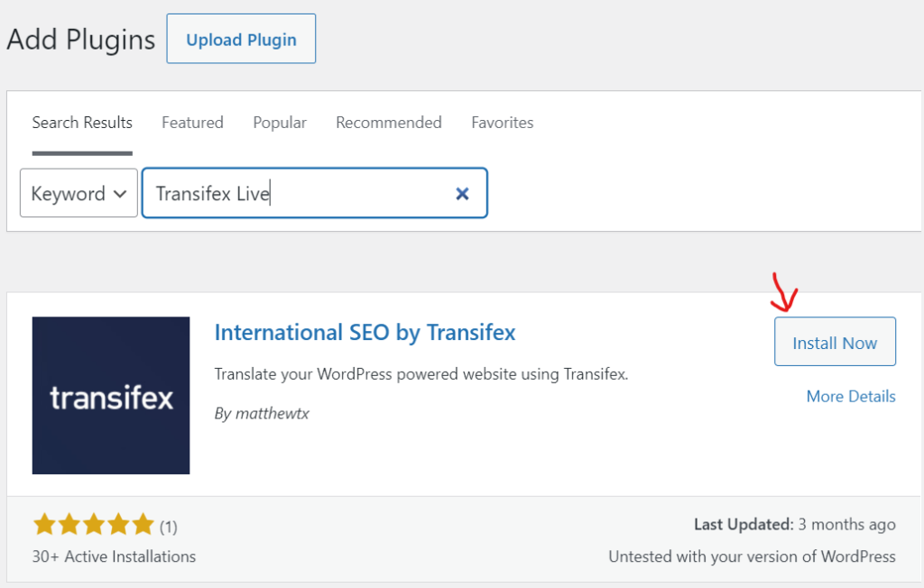This screenshot has width=924, height=588.
Task: Open the Favorites tab
Action: pos(502,123)
